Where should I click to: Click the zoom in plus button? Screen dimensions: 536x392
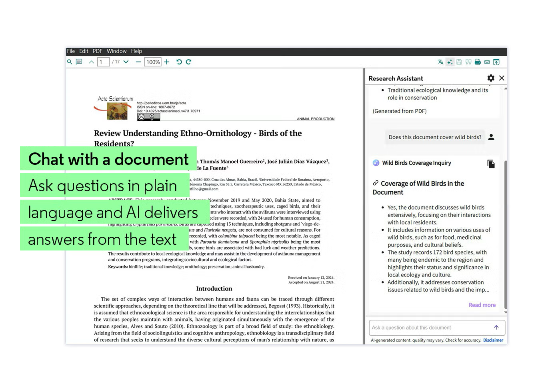click(x=167, y=62)
